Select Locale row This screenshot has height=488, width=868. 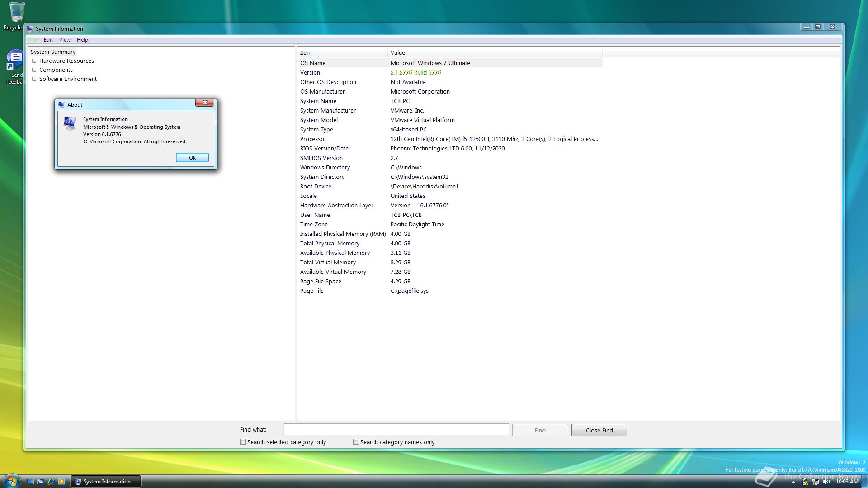coord(450,196)
